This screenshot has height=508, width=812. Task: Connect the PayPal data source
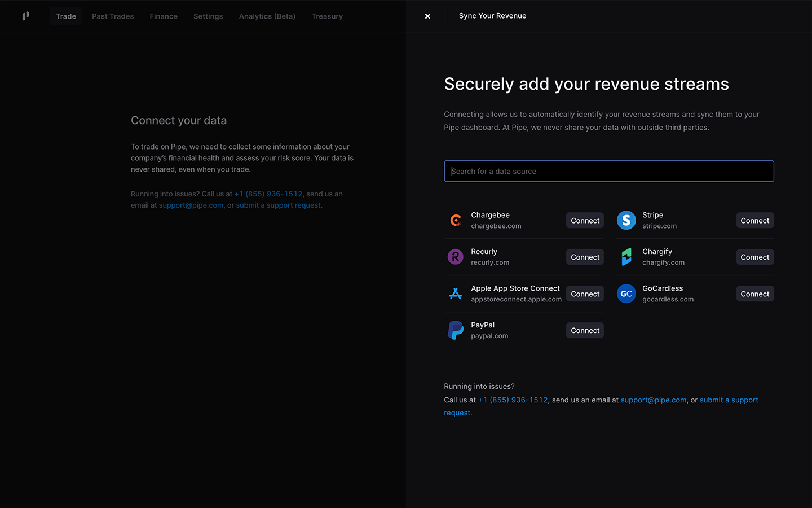pyautogui.click(x=585, y=330)
